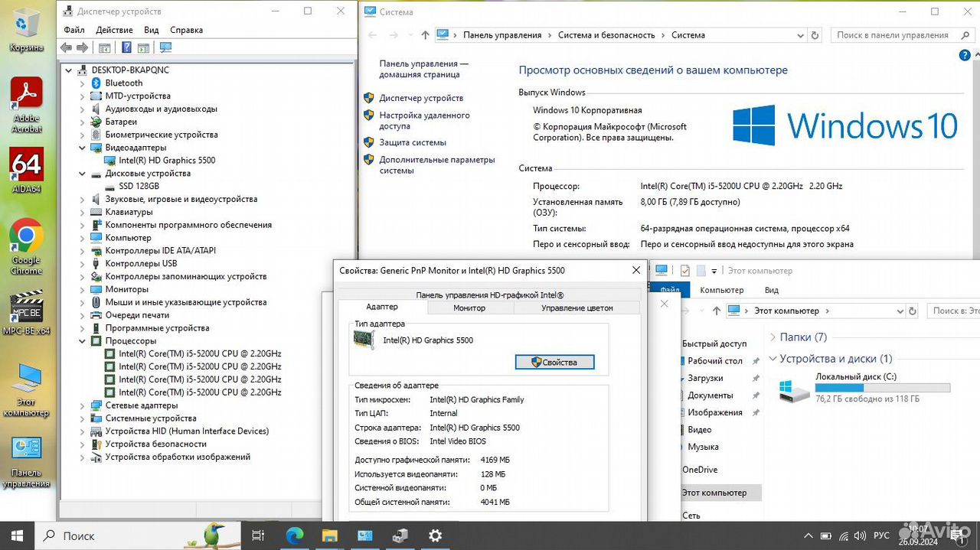Open OneDrive in Explorer sidebar
This screenshot has width=980, height=550.
[x=700, y=470]
